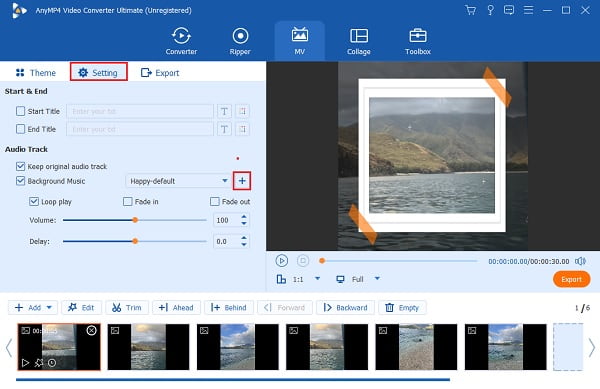Click End Title duration icon

[242, 129]
